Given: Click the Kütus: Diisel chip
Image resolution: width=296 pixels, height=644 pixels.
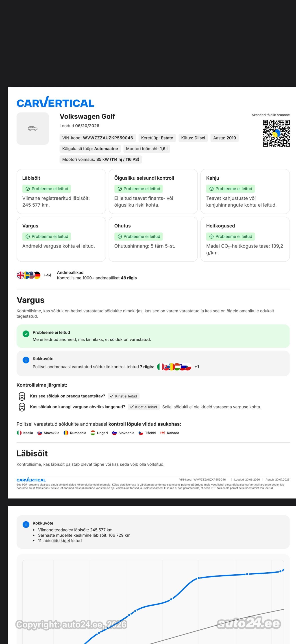Looking at the screenshot, I should click(x=193, y=138).
